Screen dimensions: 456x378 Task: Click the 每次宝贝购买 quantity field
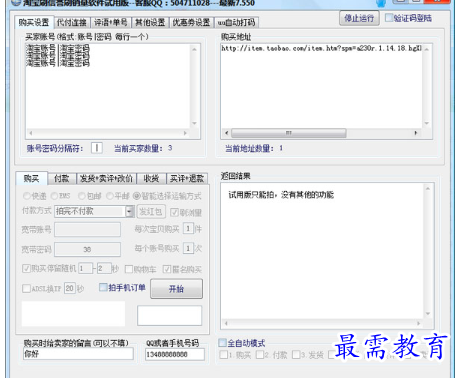pyautogui.click(x=188, y=229)
